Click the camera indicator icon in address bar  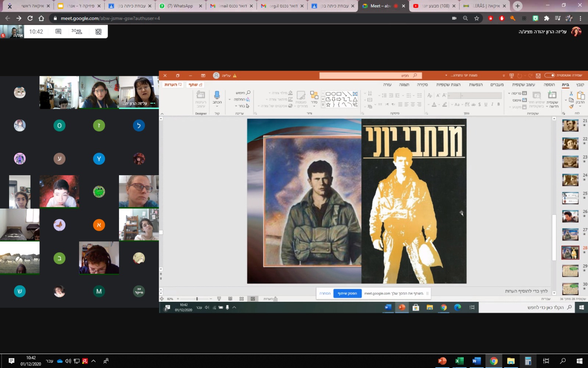[x=454, y=18]
